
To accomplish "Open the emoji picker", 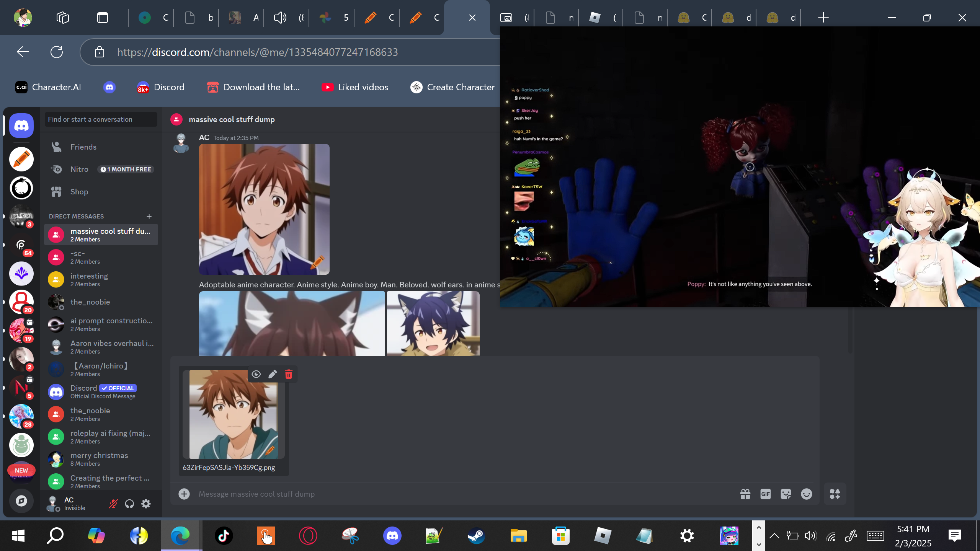I will click(806, 494).
